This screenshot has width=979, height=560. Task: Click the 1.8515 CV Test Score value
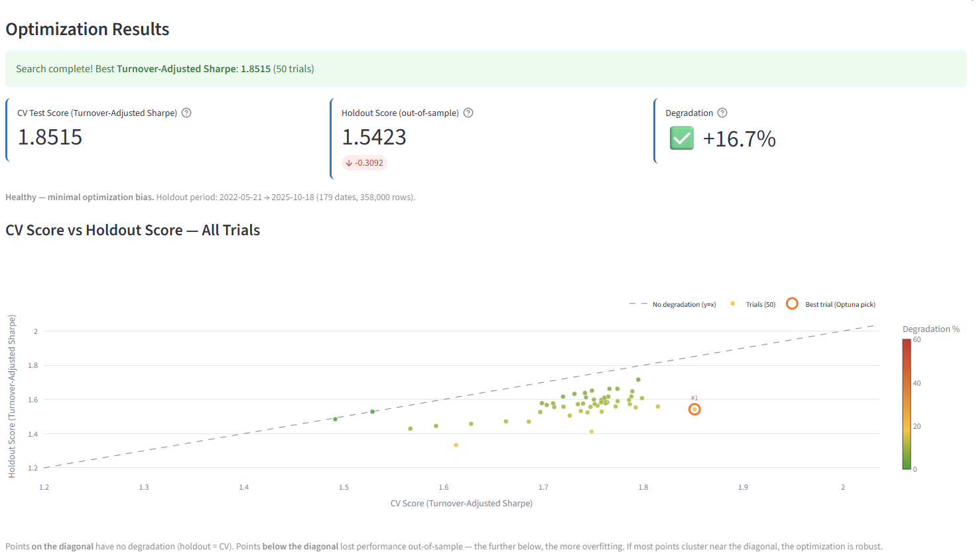tap(50, 137)
